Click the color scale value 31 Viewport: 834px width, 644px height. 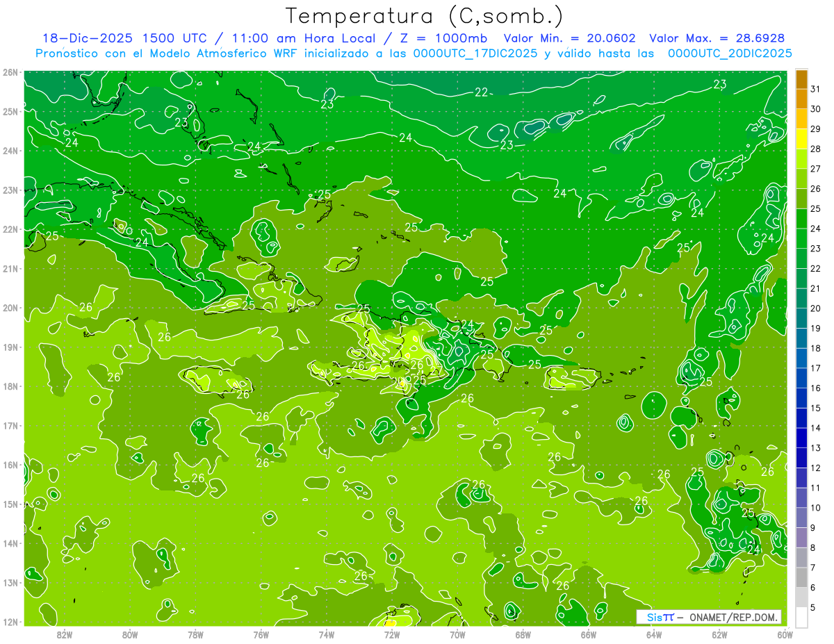pyautogui.click(x=816, y=89)
